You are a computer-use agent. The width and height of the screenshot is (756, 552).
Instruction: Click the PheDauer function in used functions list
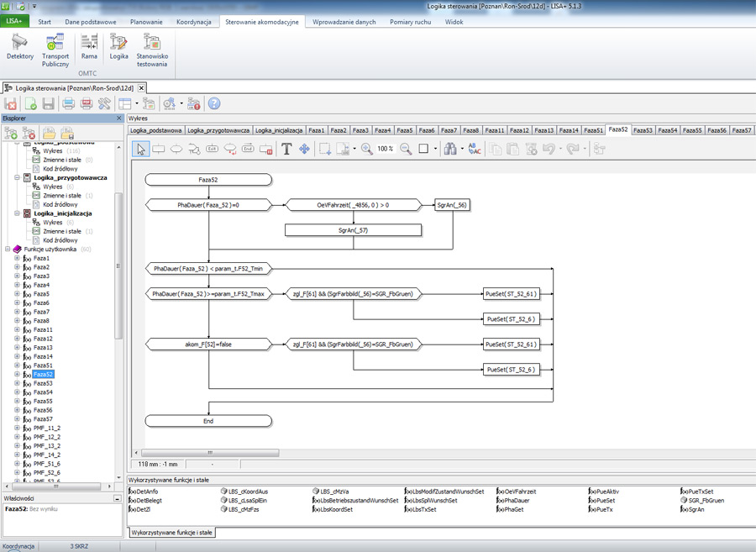tap(517, 500)
